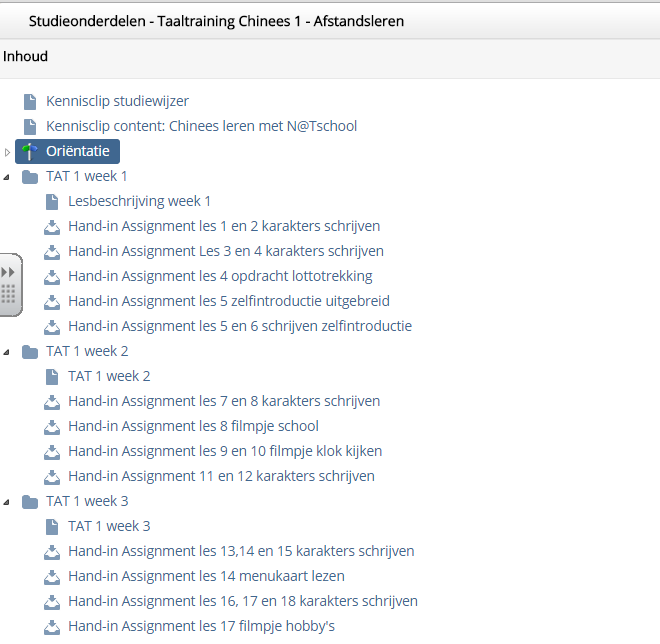Click the document icon of the TAT 1 week 2 page
Viewport: 660px width, 644px height.
[52, 377]
